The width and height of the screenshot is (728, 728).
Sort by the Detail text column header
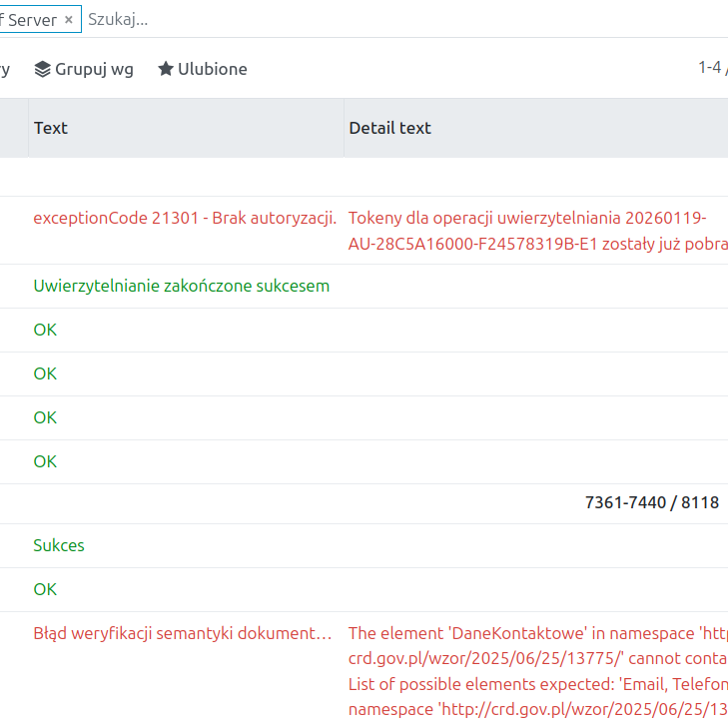389,128
